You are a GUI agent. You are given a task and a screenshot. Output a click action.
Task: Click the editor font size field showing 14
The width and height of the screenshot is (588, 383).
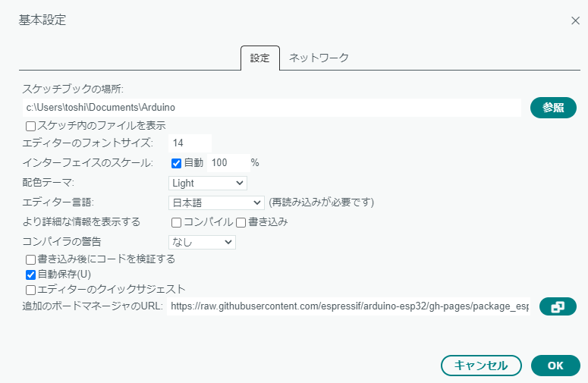pyautogui.click(x=190, y=143)
